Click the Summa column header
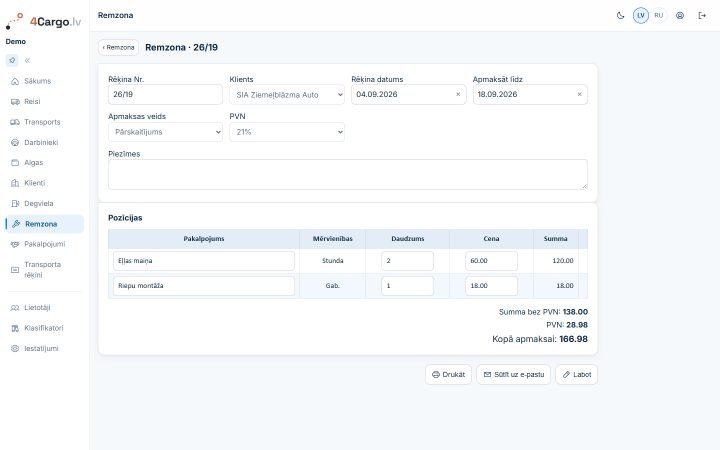The height and width of the screenshot is (450, 720). tap(556, 239)
